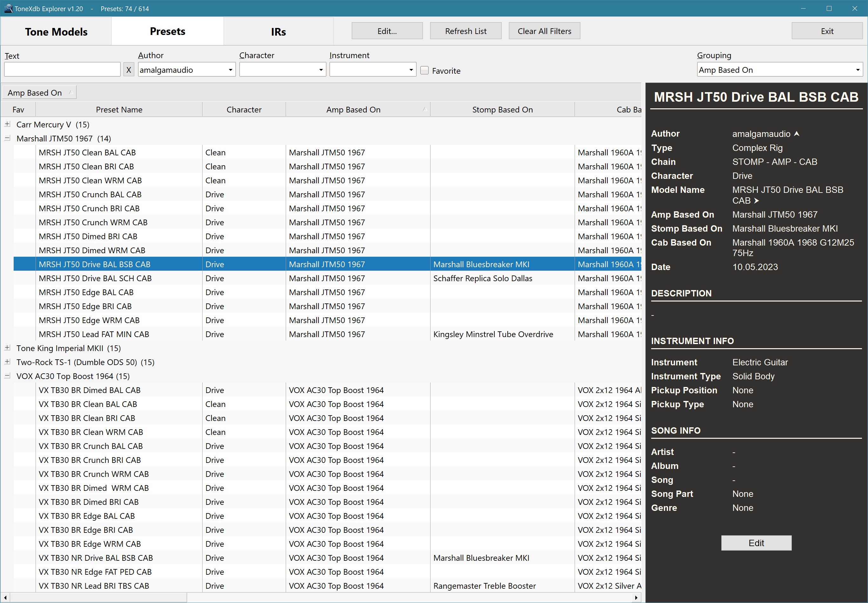Click the highlighted MRSH JT50 Drive BAL BSB CAB row
868x603 pixels.
(327, 264)
